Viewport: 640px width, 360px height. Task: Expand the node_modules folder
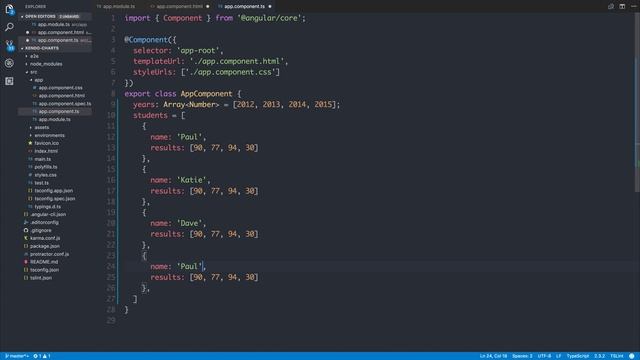[x=46, y=64]
